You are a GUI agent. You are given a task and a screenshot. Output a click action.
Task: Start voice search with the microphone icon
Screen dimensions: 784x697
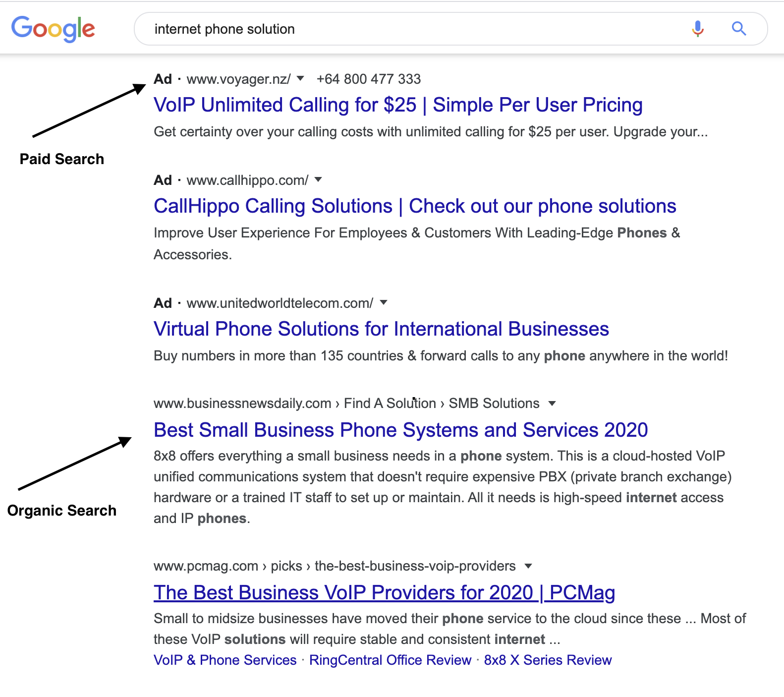click(x=698, y=29)
